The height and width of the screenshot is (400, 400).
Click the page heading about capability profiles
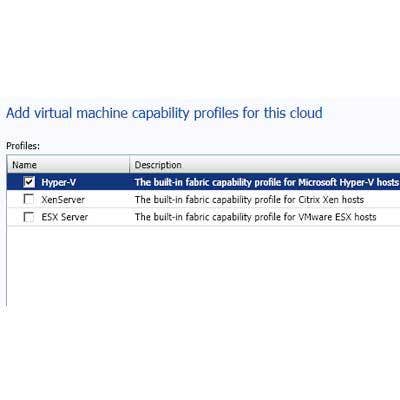click(164, 113)
